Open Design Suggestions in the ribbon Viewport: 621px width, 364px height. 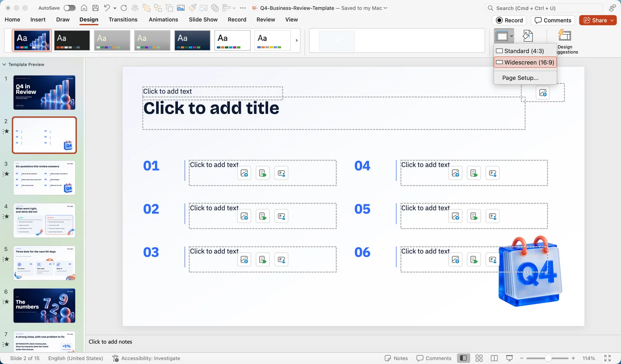point(565,41)
